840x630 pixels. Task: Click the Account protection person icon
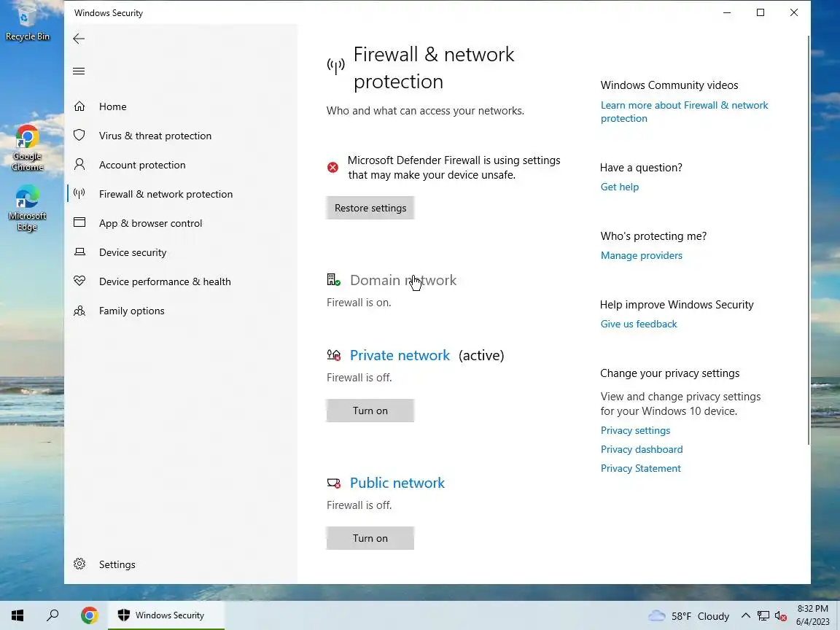[79, 164]
